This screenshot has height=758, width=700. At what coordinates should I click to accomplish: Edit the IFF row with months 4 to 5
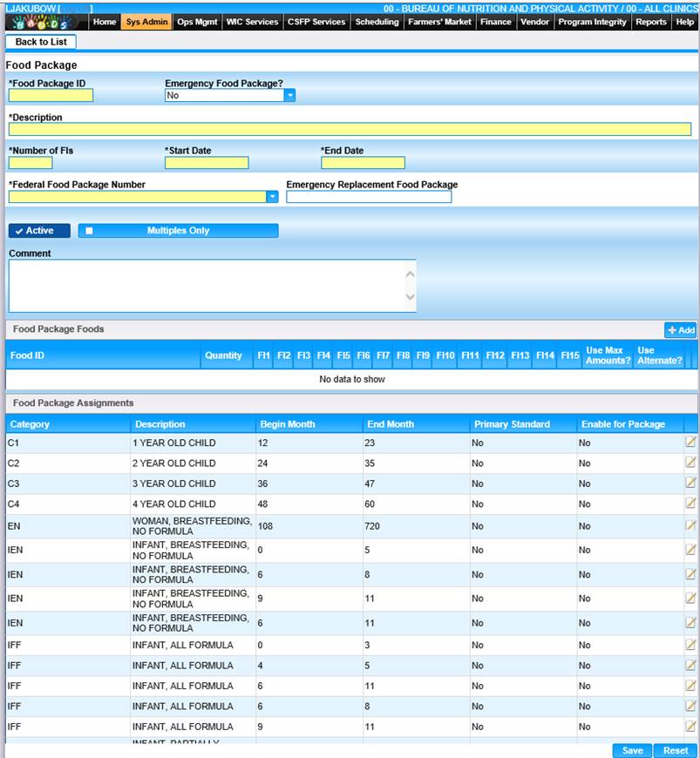pos(690,665)
